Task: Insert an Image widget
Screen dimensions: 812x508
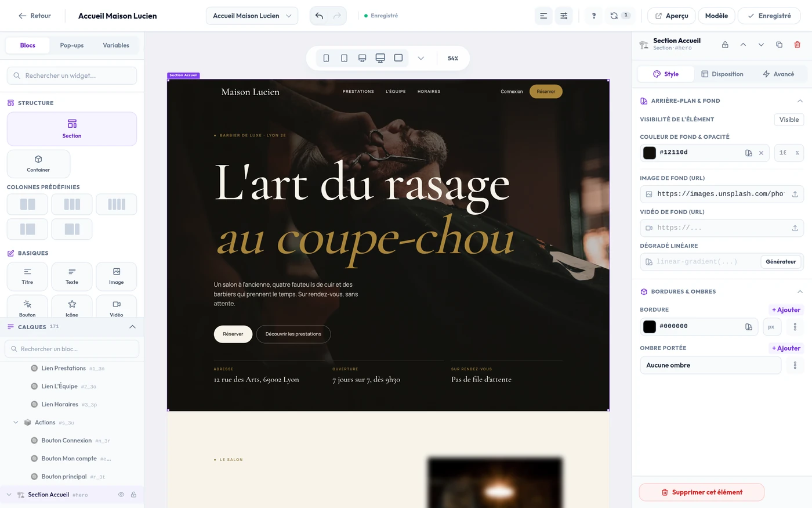Action: click(117, 276)
